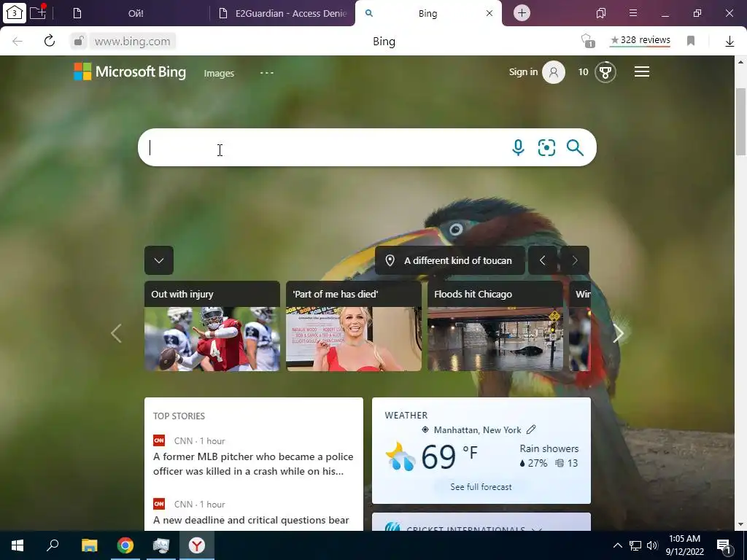Screen dimensions: 747x560
Task: Open the 328 reviews site rating
Action: [640, 40]
